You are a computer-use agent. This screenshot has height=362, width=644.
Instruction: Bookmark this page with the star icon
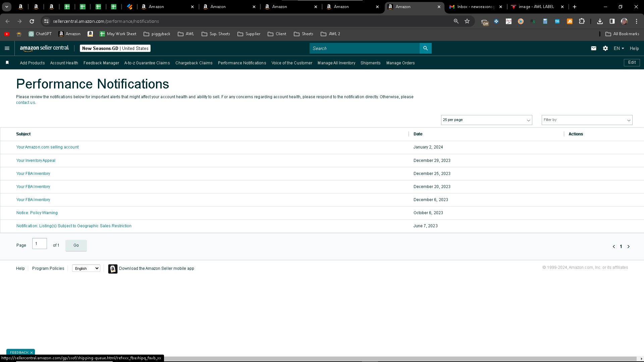(467, 21)
